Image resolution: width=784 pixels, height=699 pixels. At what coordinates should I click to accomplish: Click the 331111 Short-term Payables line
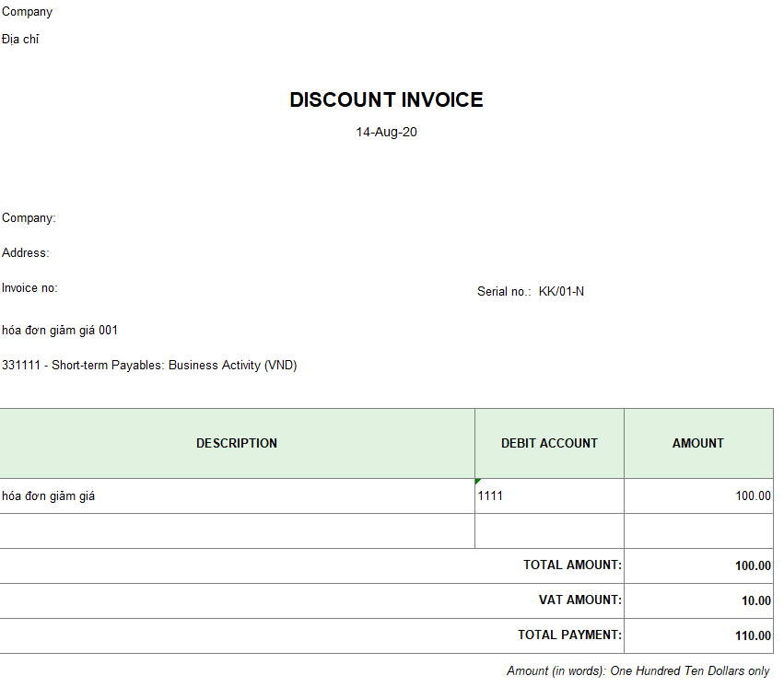(x=149, y=366)
